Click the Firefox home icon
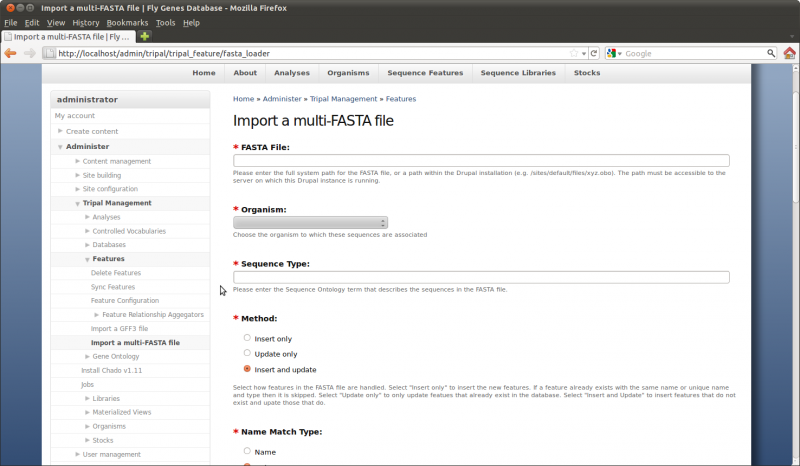The width and height of the screenshot is (800, 466). pos(789,53)
